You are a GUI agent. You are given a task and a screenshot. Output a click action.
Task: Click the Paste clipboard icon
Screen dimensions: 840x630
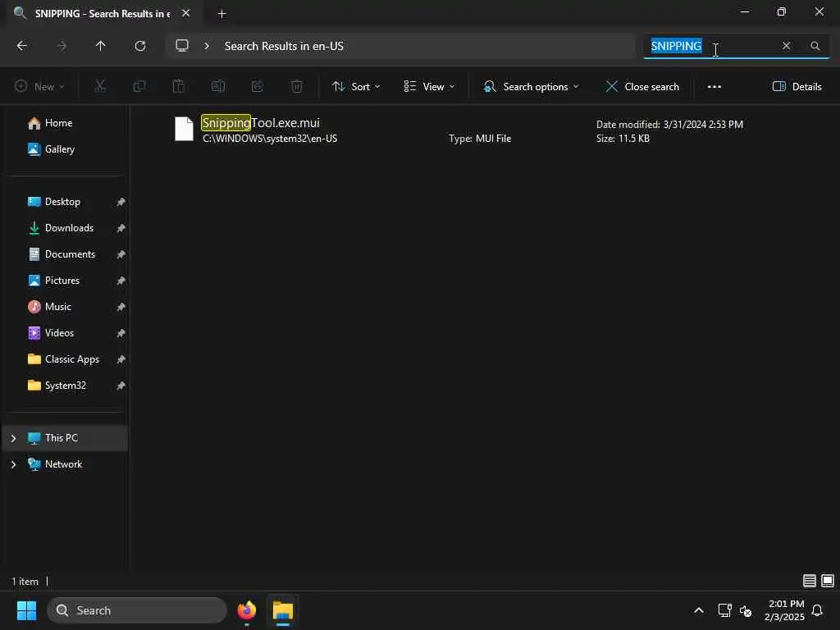pos(178,86)
